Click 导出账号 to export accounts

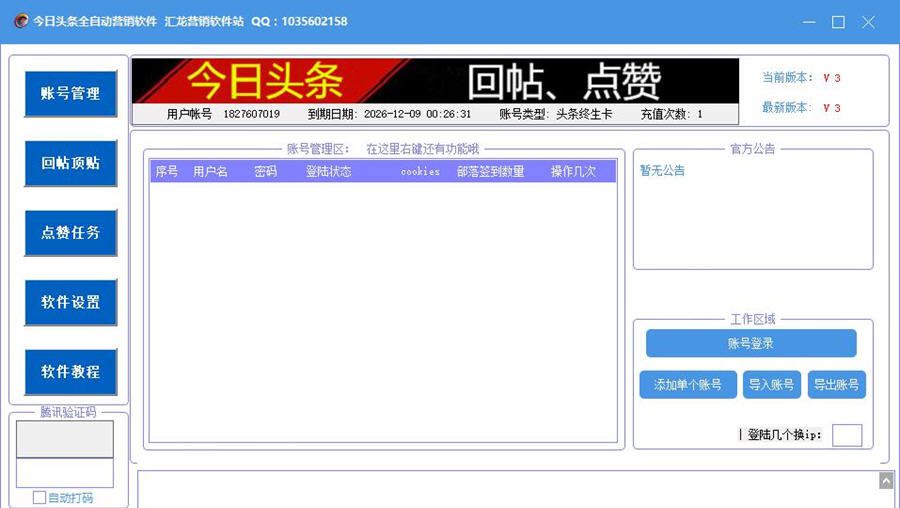pos(836,385)
